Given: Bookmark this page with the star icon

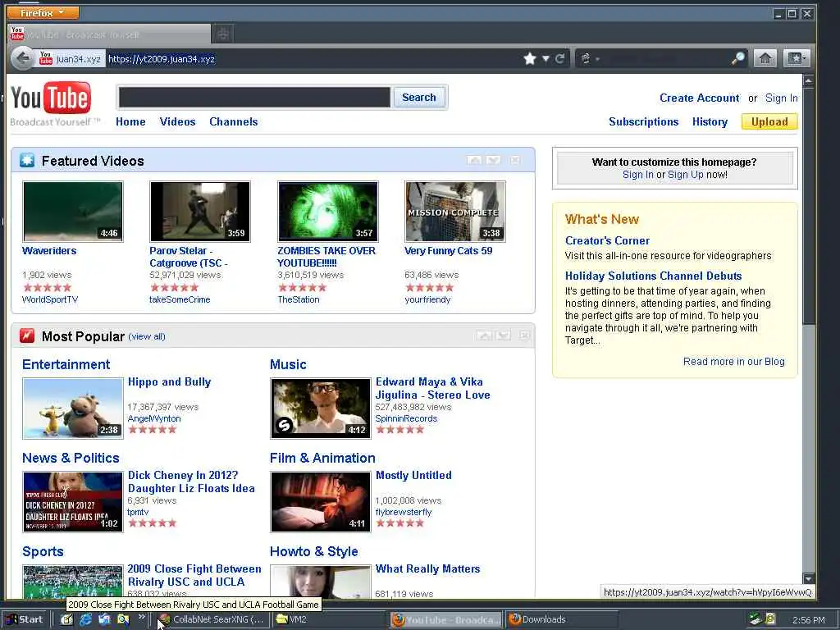Looking at the screenshot, I should [530, 58].
